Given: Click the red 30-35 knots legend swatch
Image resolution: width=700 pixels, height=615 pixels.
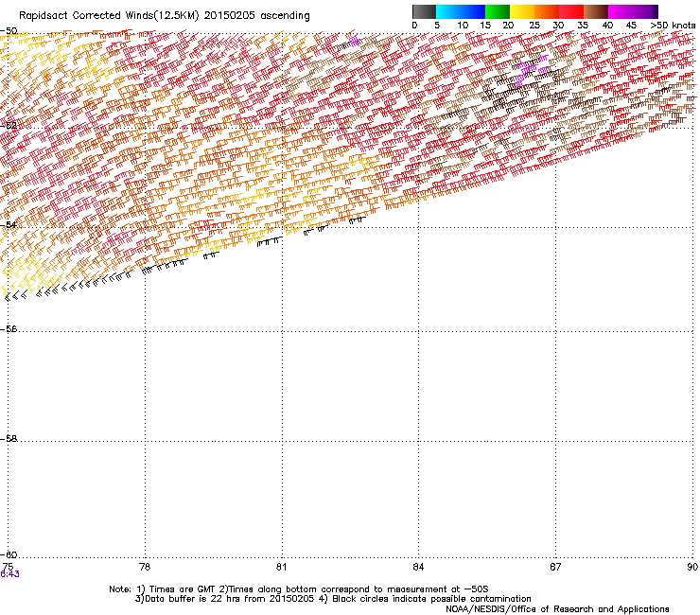Looking at the screenshot, I should pyautogui.click(x=571, y=11).
